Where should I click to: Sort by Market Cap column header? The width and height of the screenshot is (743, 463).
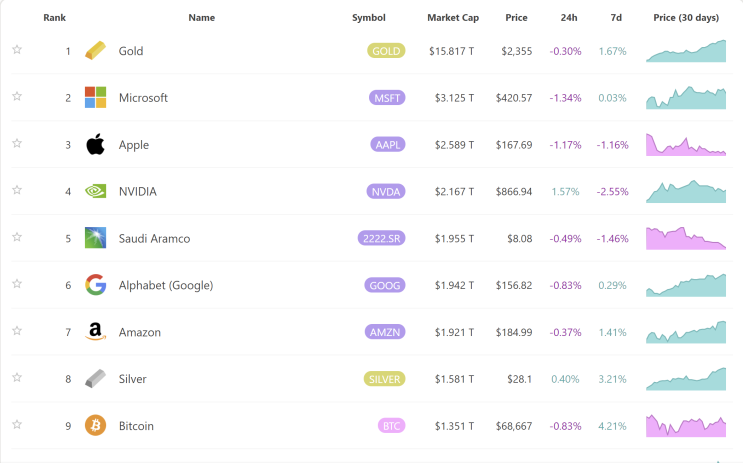453,18
